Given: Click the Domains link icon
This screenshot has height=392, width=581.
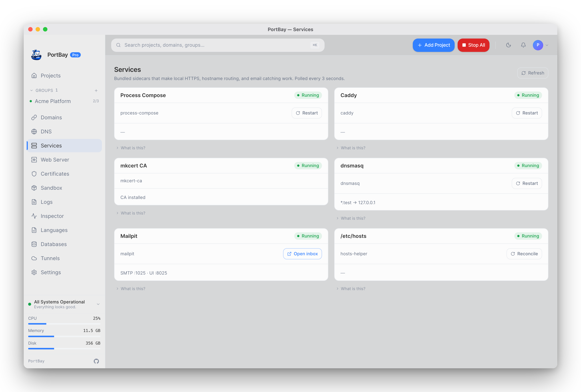Looking at the screenshot, I should point(34,117).
